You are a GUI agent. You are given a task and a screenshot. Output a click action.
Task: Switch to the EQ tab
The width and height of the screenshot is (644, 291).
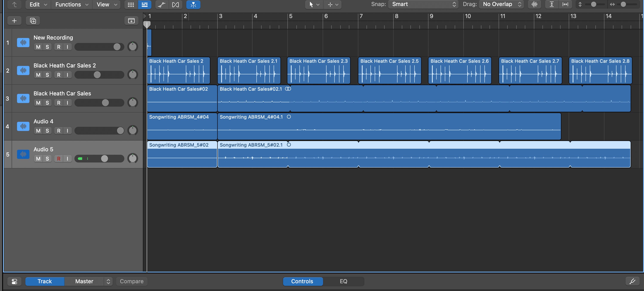click(343, 281)
